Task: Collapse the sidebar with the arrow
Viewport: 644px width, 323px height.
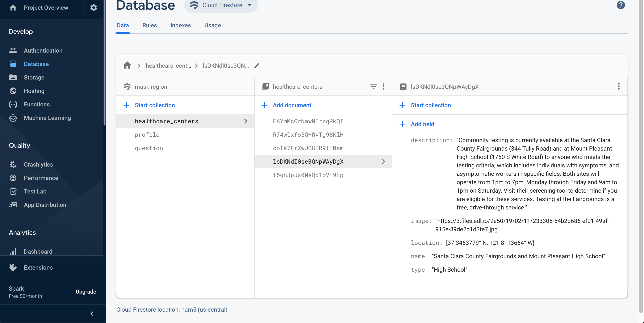Action: (92, 314)
